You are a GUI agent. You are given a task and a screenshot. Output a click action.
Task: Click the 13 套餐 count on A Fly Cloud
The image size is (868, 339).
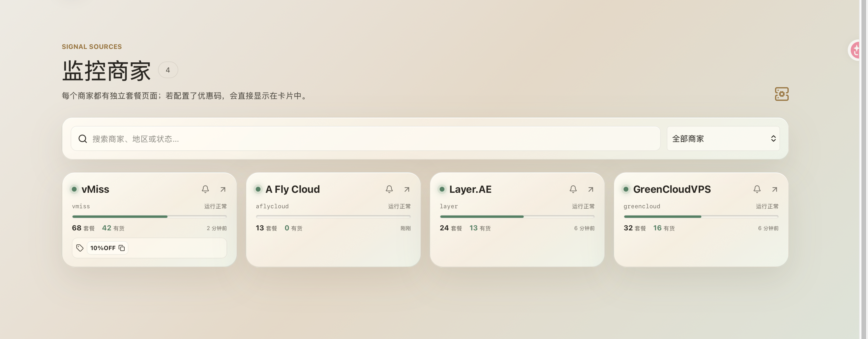tap(266, 228)
